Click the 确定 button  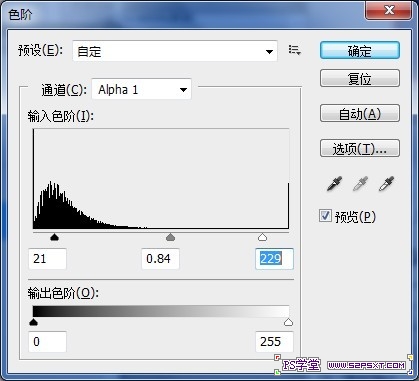click(x=360, y=51)
